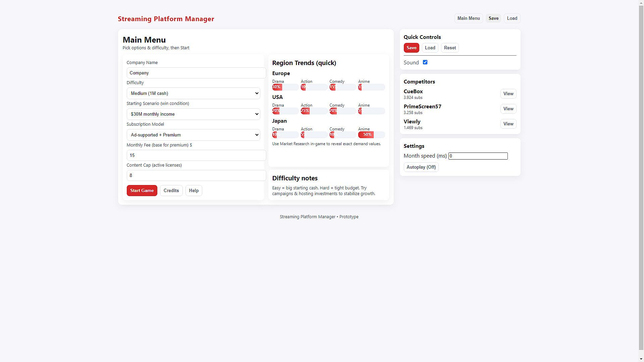View CueBox competitor details
644x362 pixels.
pos(508,94)
